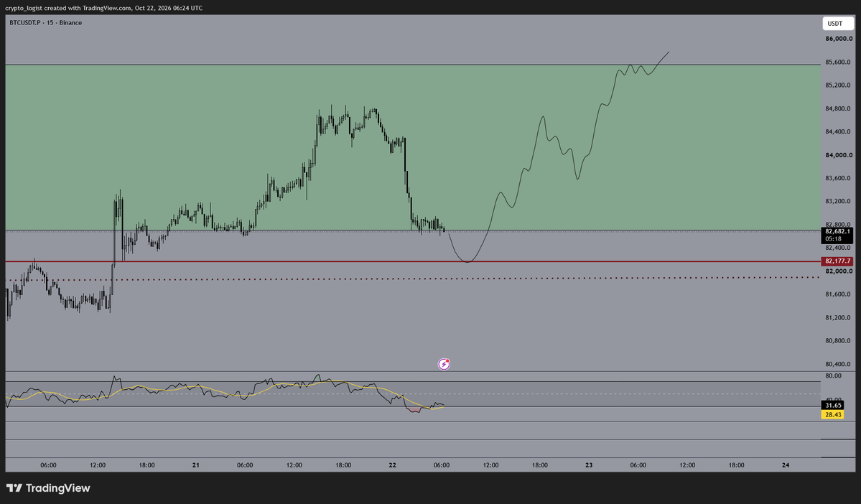Click the 85,600.0 price axis label

[839, 62]
